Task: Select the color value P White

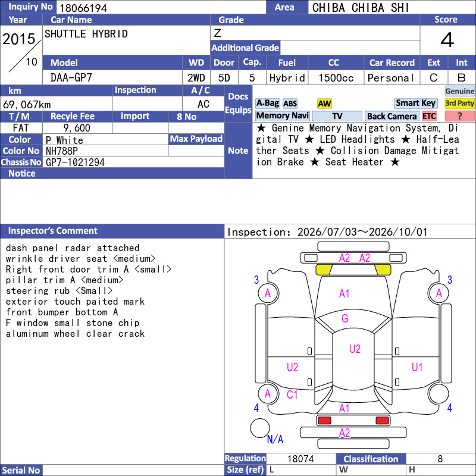Action: click(x=64, y=140)
